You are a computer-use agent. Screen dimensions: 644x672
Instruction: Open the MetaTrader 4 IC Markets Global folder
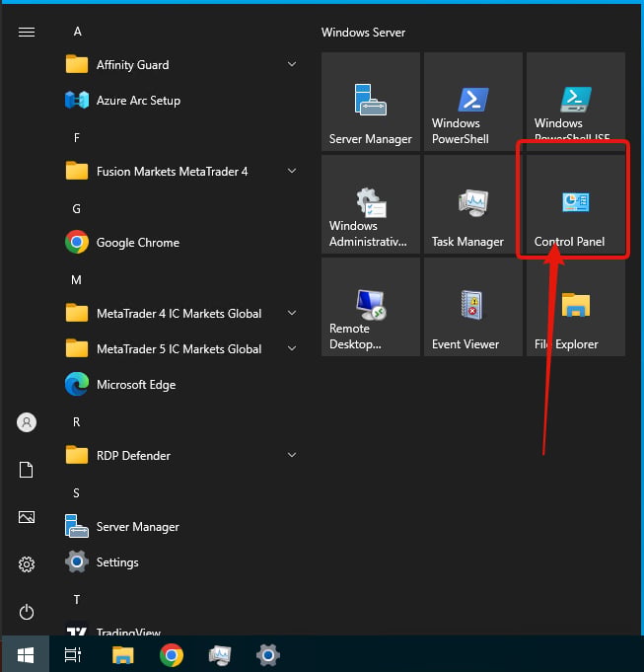[x=182, y=313]
